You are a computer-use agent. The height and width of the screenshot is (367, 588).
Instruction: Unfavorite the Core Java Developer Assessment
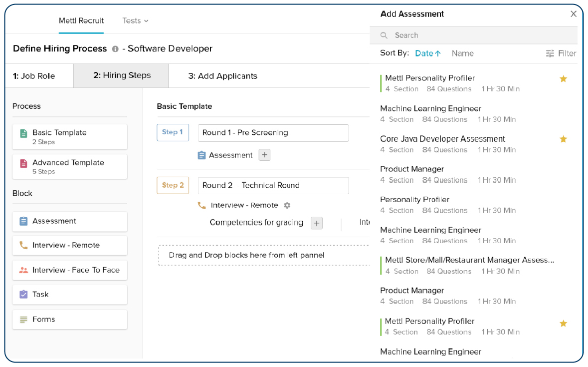(563, 139)
